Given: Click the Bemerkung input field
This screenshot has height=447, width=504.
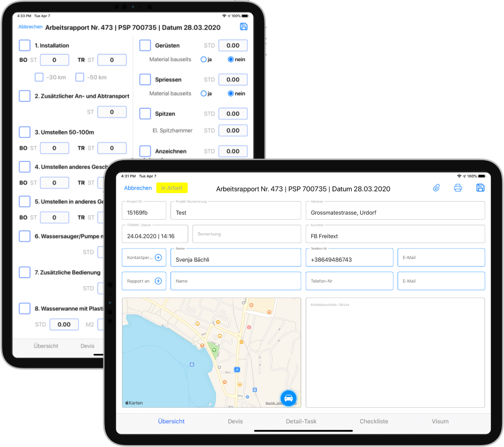Looking at the screenshot, I should click(x=246, y=234).
